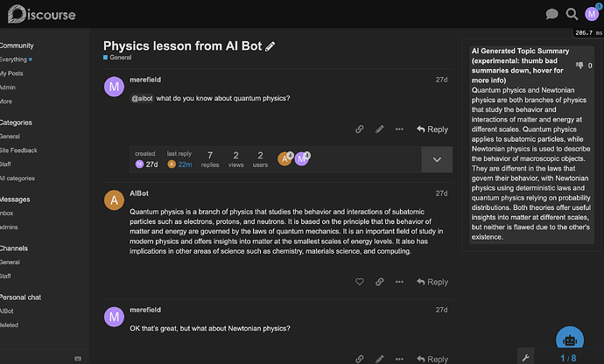Reply to the AIBot post
Viewport: 604px width, 364px height.
432,282
